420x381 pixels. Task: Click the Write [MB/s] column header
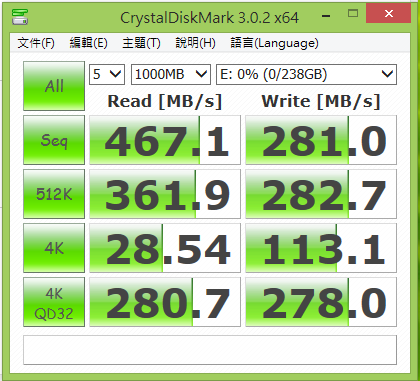(x=321, y=101)
